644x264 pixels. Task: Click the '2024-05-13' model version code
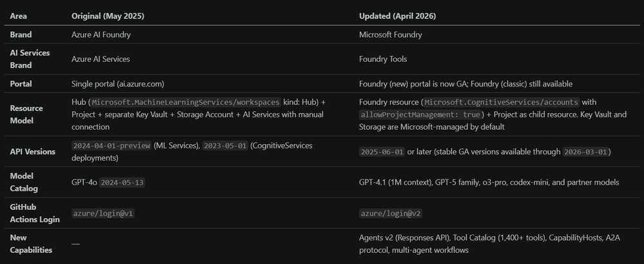122,183
